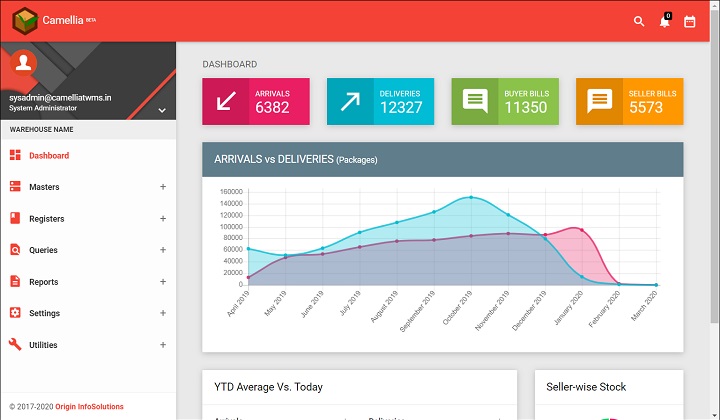Screen dimensions: 720x420
Task: Click the October 2019 deliveries peak point
Action: (471, 197)
